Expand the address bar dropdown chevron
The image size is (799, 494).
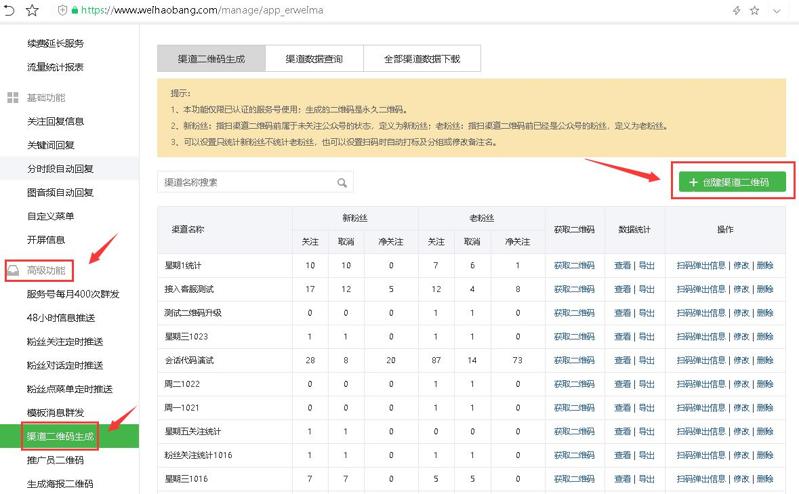777,11
